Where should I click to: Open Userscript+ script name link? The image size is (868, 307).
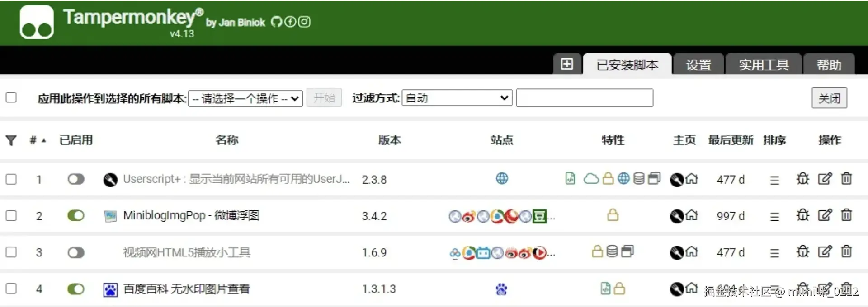pyautogui.click(x=236, y=179)
